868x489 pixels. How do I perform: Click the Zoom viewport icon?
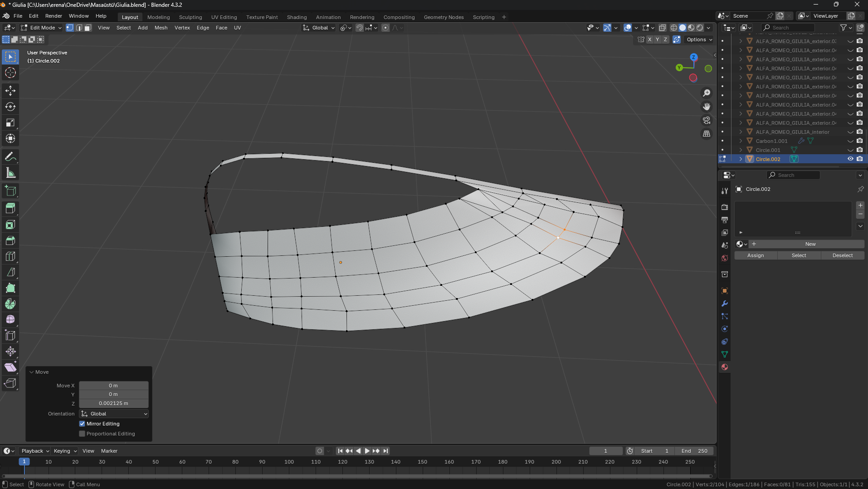(707, 93)
